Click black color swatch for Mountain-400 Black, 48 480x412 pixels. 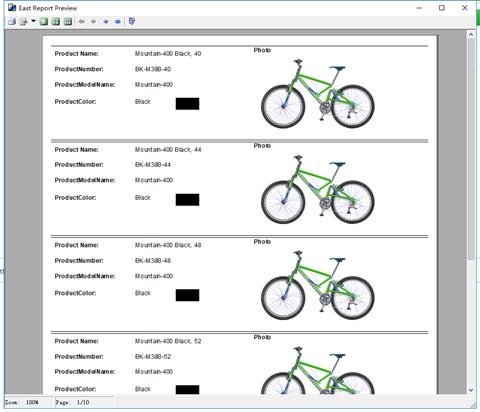(x=187, y=295)
